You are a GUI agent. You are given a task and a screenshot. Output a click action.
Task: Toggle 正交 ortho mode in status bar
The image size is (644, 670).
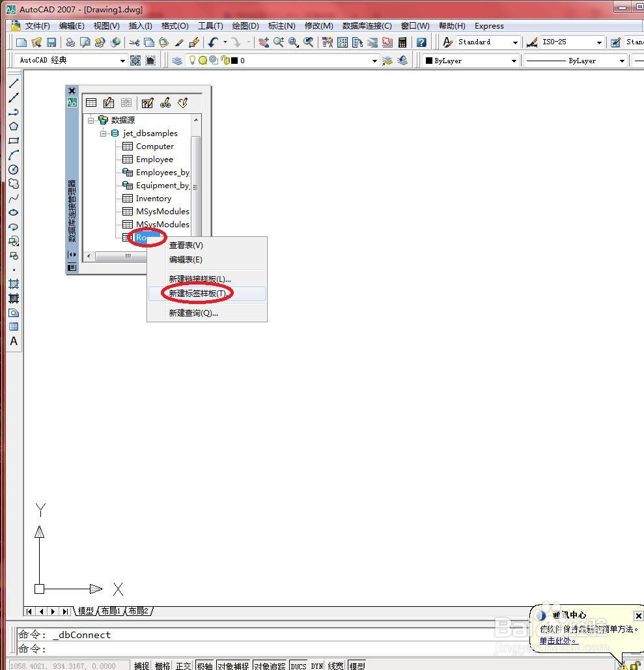click(184, 665)
